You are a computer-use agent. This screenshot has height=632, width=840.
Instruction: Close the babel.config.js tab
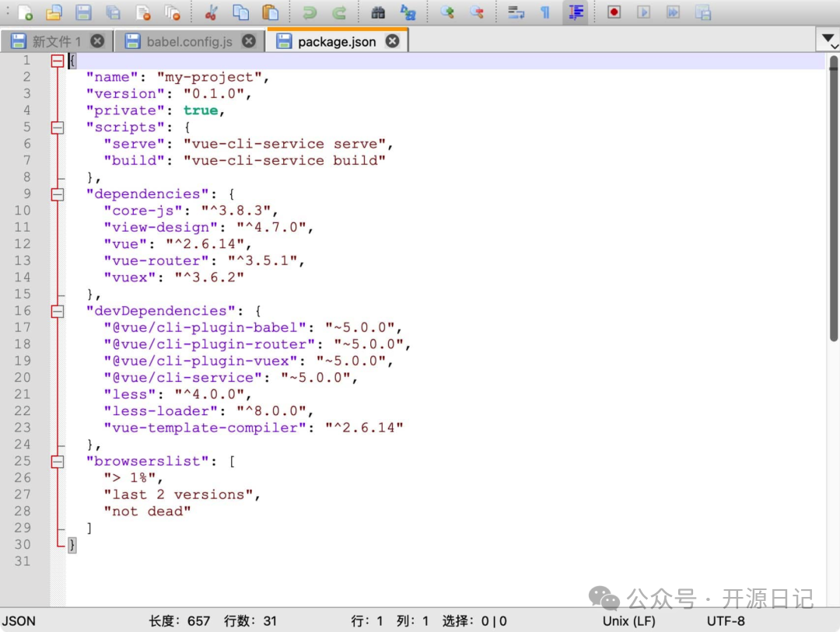pyautogui.click(x=249, y=40)
